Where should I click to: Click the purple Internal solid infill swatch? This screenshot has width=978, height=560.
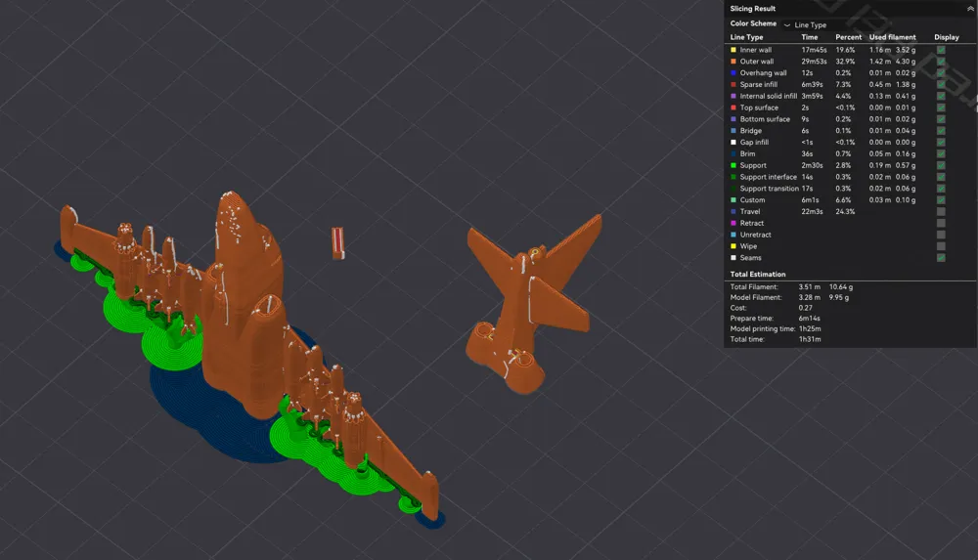tap(733, 96)
